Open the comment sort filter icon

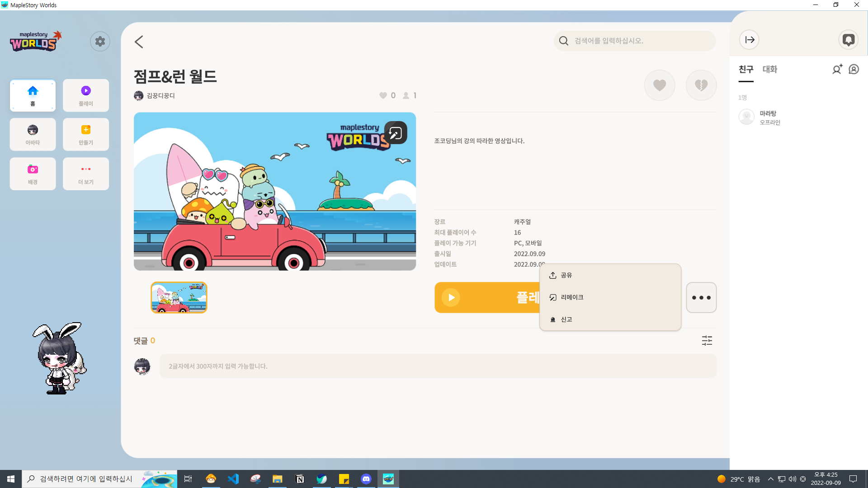pyautogui.click(x=707, y=341)
